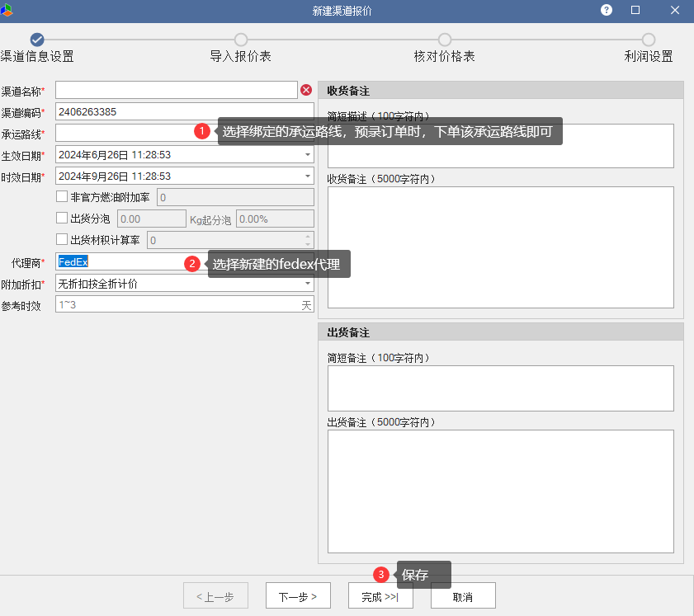The width and height of the screenshot is (694, 616).
Task: Click the 渠道信息设置 wizard step circle
Action: click(x=36, y=40)
